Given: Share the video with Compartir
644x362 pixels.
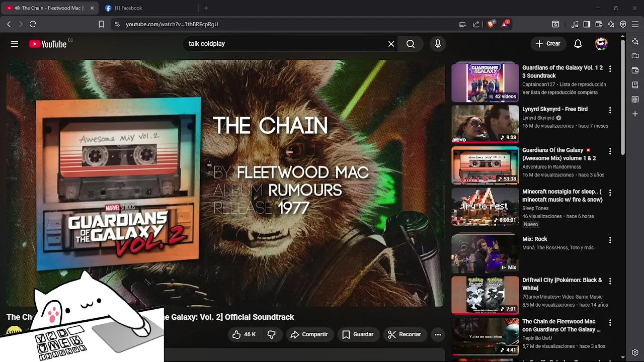Looking at the screenshot, I should click(x=309, y=334).
